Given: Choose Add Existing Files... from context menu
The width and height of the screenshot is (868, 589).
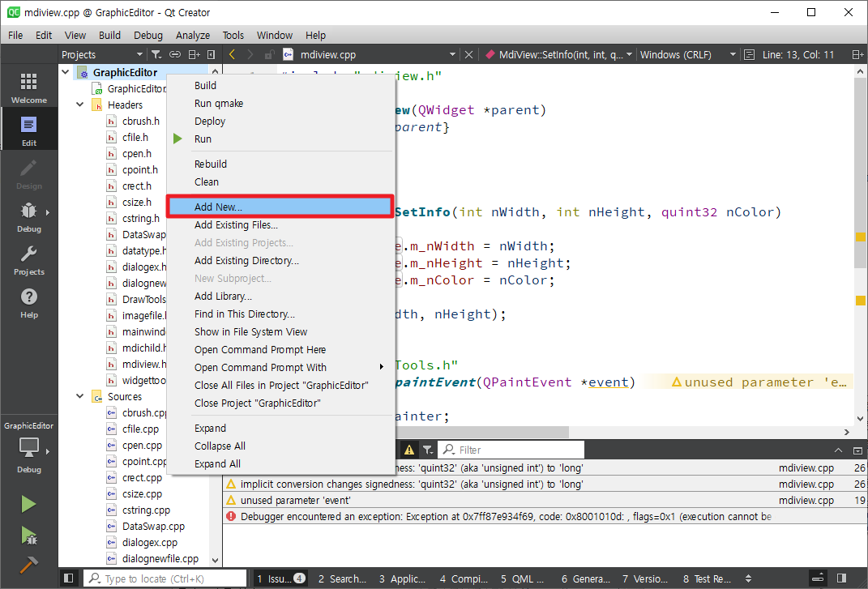Looking at the screenshot, I should click(x=280, y=224).
